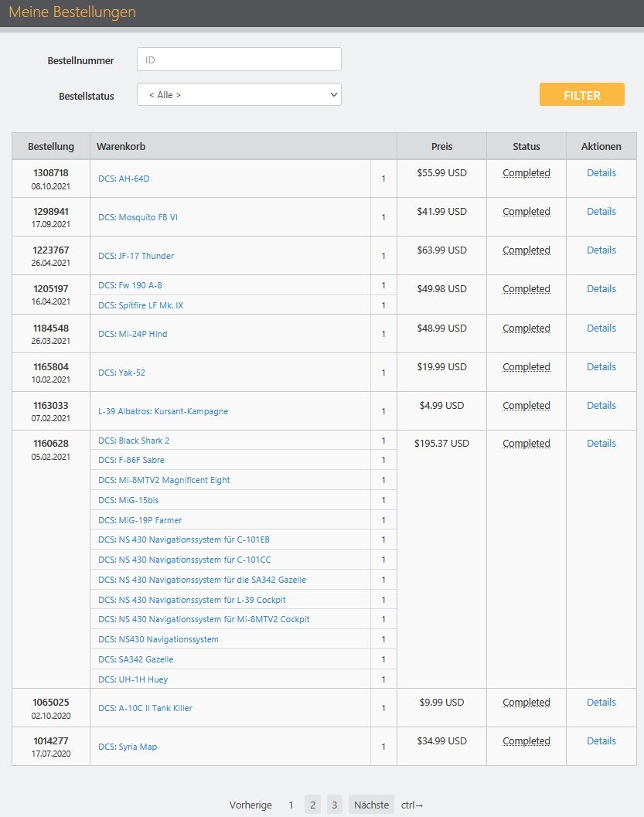644x817 pixels.
Task: Open the DCS: UH-1H Huey product link
Action: (133, 679)
